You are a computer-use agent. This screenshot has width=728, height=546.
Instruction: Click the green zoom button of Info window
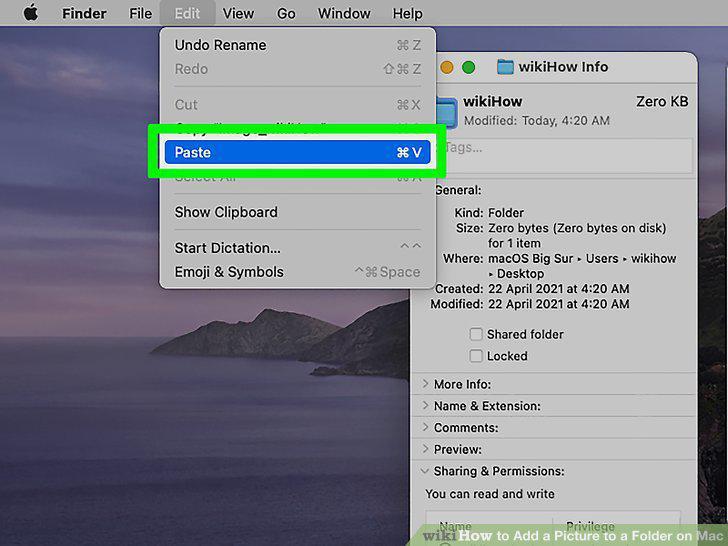coord(469,67)
